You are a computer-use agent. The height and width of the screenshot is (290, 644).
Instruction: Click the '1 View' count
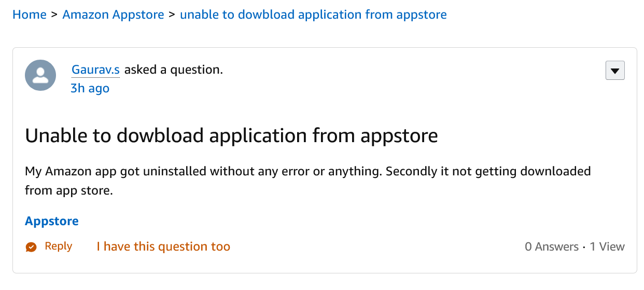click(x=607, y=247)
